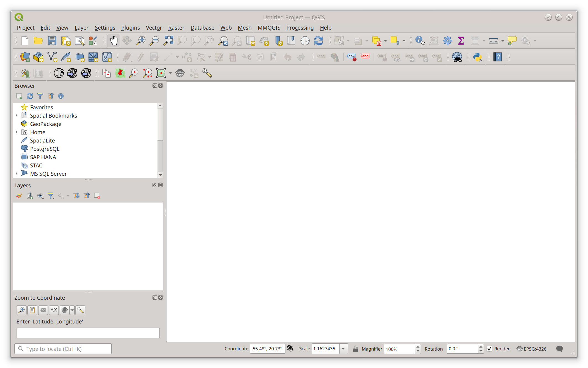The height and width of the screenshot is (368, 588).
Task: Expand the Spatial Bookmarks tree item
Action: 17,116
